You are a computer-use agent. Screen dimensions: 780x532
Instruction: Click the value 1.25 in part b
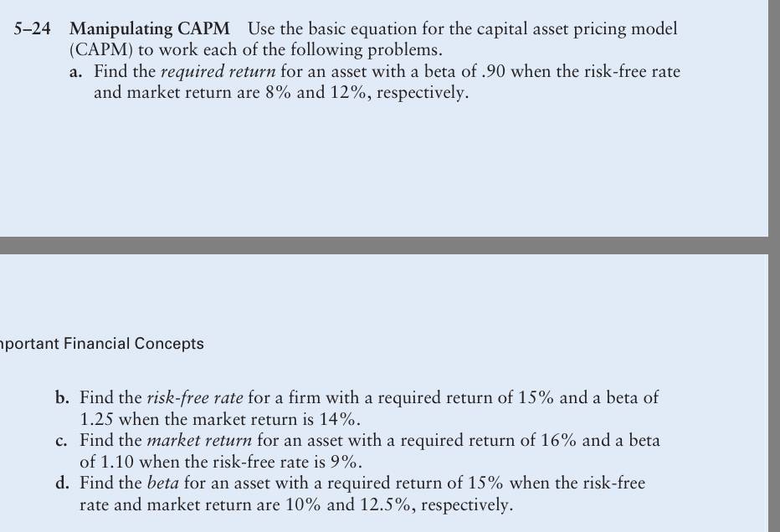pyautogui.click(x=96, y=420)
